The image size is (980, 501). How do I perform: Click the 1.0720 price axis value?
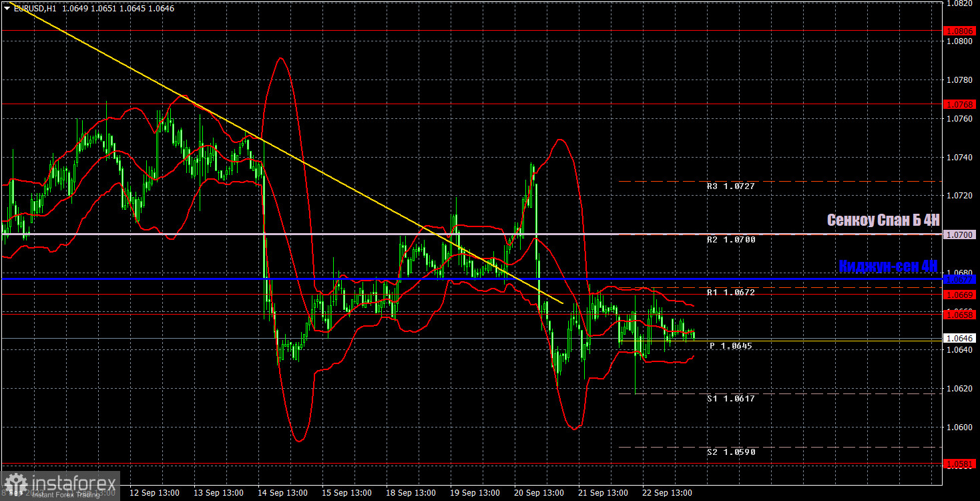(960, 196)
